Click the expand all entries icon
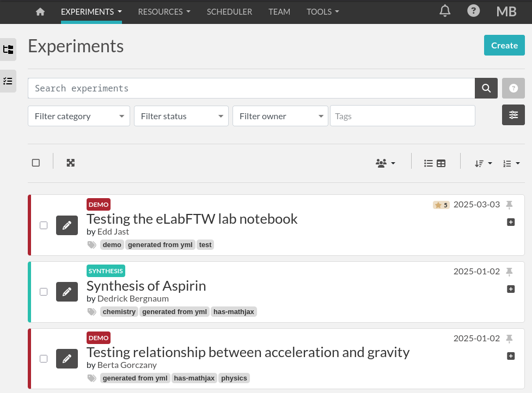The height and width of the screenshot is (393, 532). click(70, 163)
